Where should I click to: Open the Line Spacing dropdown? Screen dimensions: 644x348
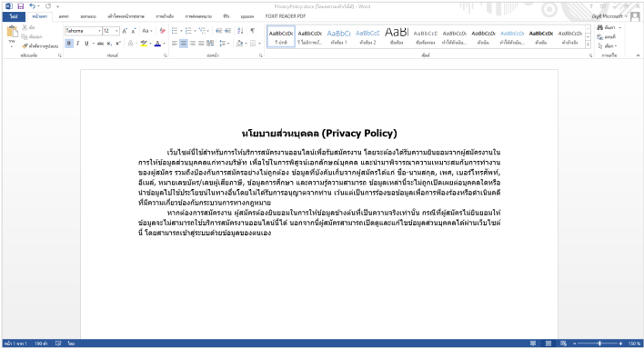point(224,43)
